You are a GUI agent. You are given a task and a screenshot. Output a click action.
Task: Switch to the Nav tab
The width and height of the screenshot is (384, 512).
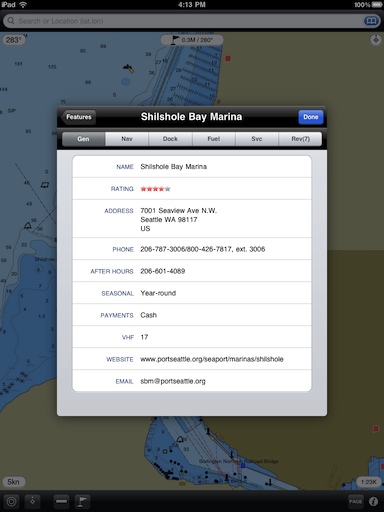tap(127, 139)
